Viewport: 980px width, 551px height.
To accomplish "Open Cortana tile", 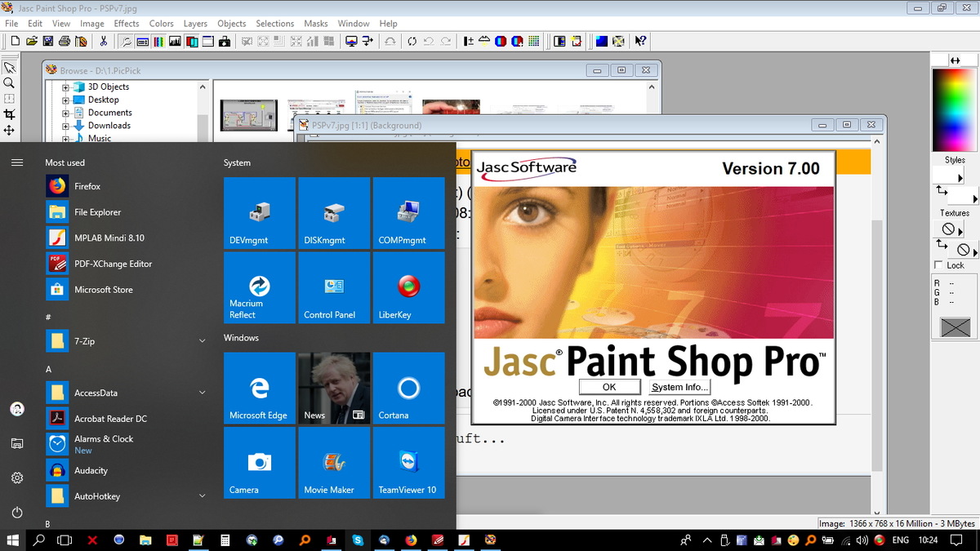I will pos(408,389).
